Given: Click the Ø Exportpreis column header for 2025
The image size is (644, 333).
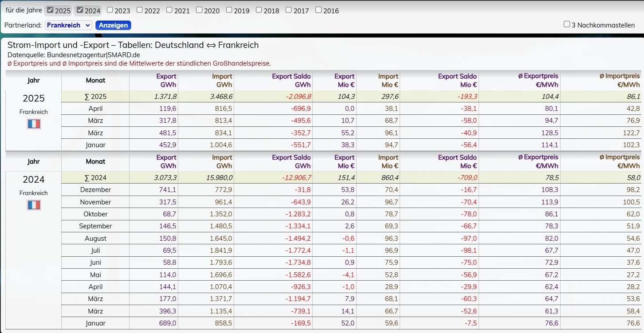Looking at the screenshot, I should point(538,80).
